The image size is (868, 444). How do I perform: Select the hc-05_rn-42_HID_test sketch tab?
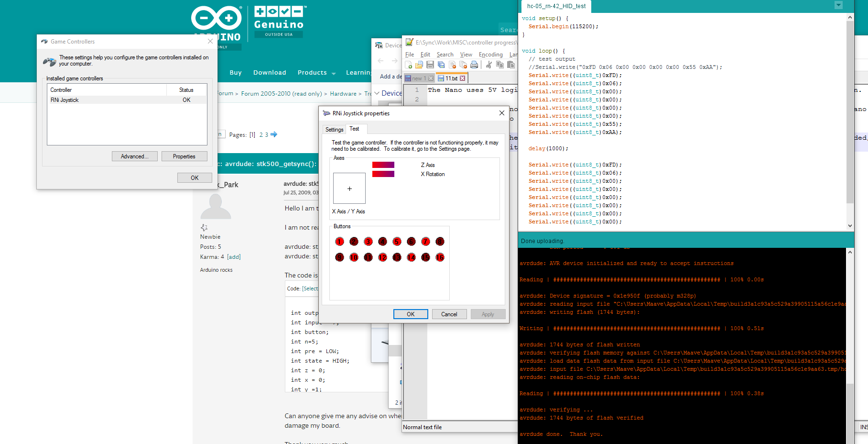pos(556,6)
